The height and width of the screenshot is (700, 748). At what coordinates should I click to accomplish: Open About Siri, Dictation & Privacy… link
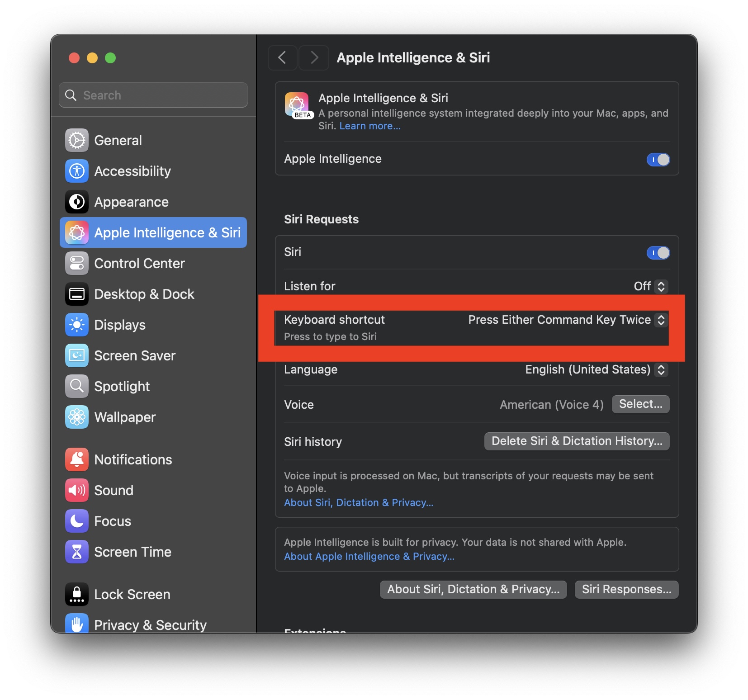coord(359,502)
